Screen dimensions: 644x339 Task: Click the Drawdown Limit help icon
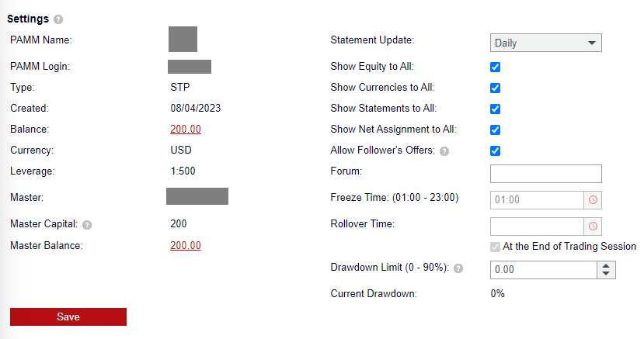458,269
